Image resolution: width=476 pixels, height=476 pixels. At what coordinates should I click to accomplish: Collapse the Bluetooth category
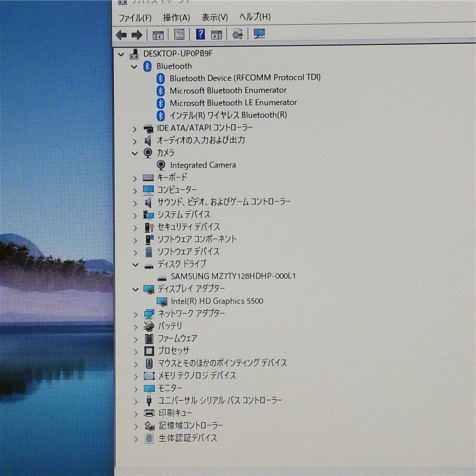point(135,67)
